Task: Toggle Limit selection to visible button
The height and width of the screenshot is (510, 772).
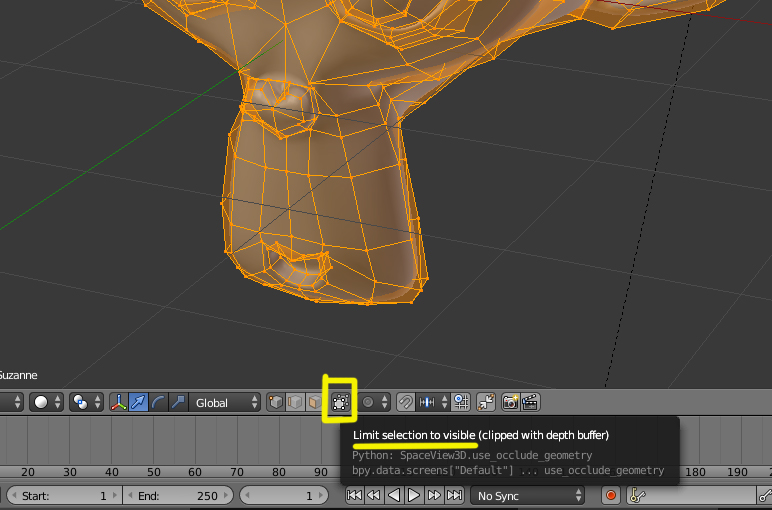Action: pos(340,402)
